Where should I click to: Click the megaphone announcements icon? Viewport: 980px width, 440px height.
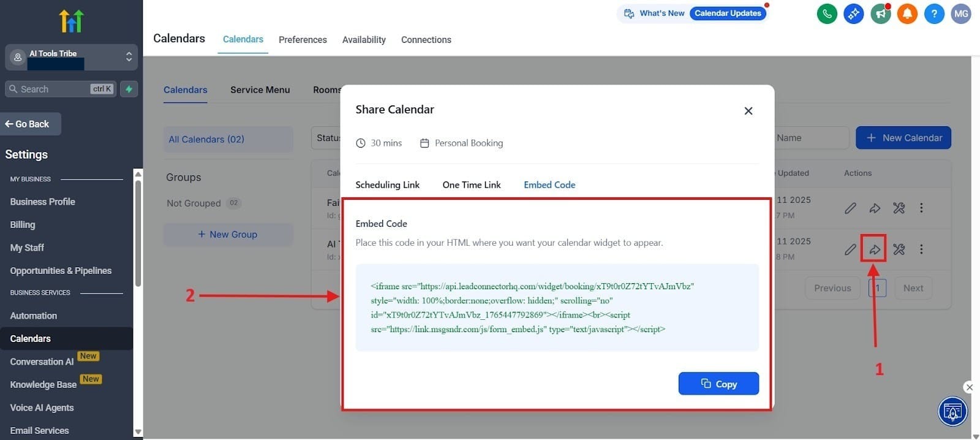pyautogui.click(x=880, y=13)
